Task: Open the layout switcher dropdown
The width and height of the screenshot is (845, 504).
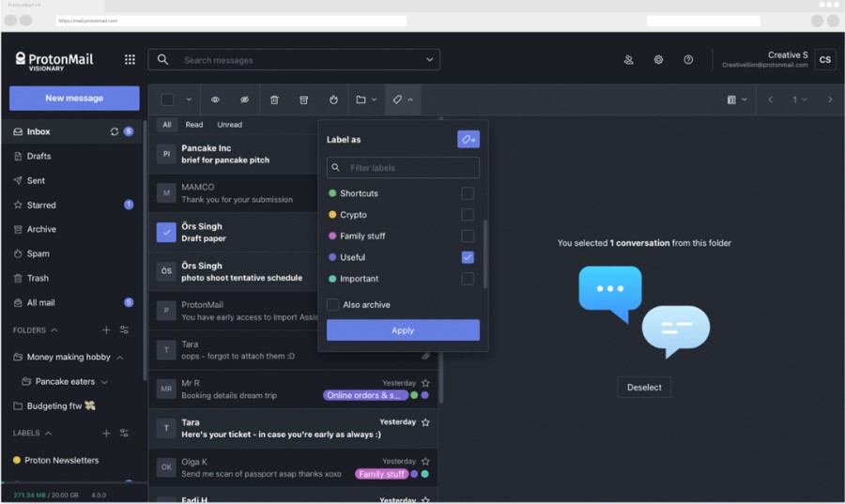Action: (737, 99)
